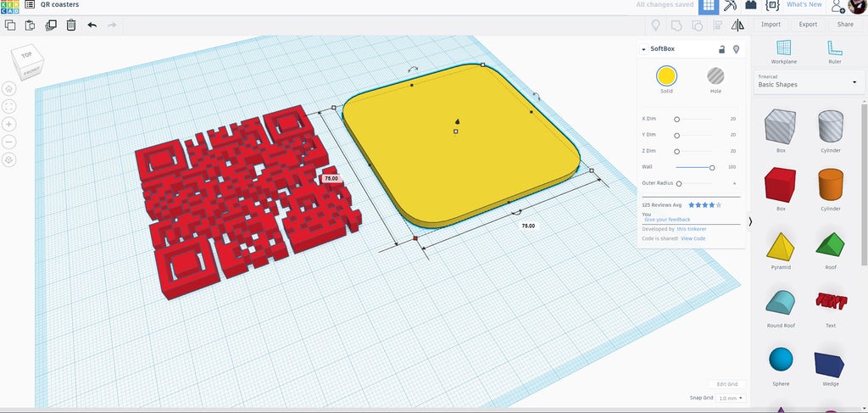Zoom out with the minus button
This screenshot has width=868, height=413.
[x=9, y=142]
